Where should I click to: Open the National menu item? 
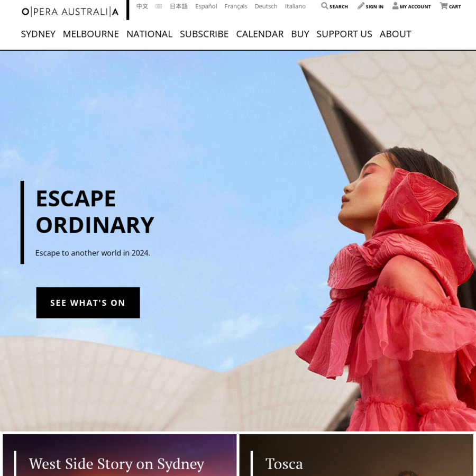pos(149,34)
